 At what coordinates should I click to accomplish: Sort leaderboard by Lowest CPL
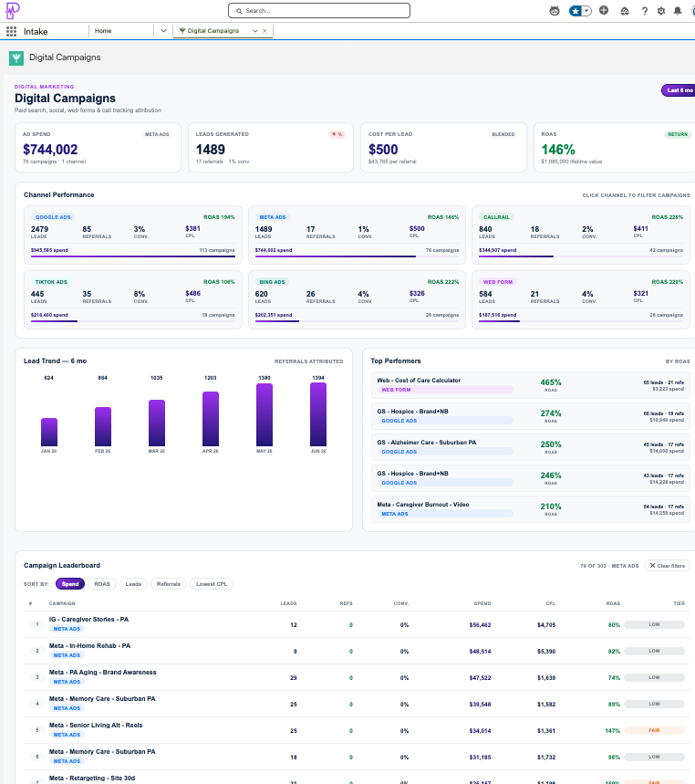pyautogui.click(x=212, y=584)
